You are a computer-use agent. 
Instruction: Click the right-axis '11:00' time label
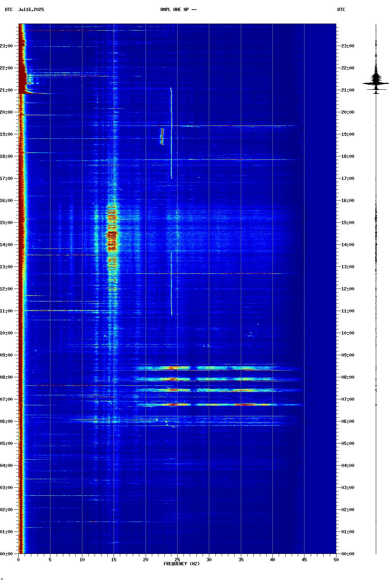pyautogui.click(x=348, y=311)
